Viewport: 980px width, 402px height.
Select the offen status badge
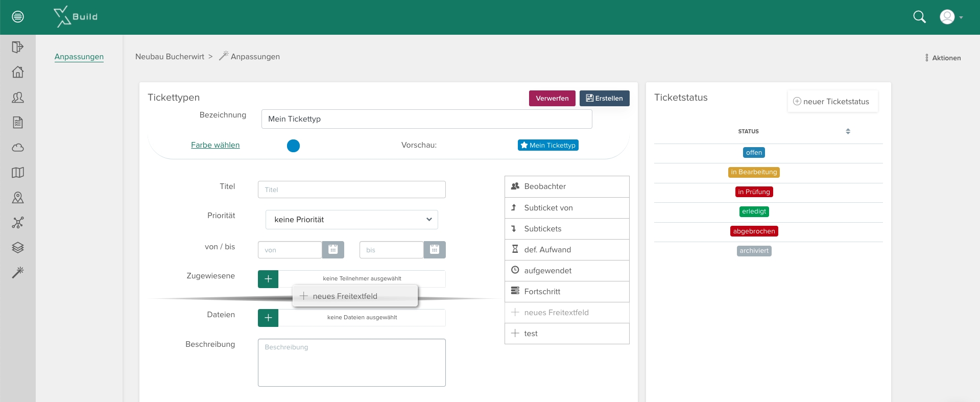pyautogui.click(x=754, y=153)
